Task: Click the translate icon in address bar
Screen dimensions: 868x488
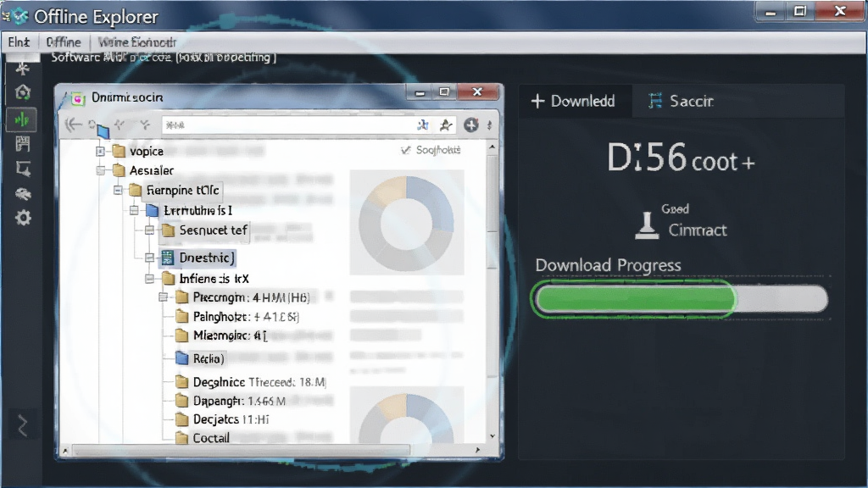Action: pos(423,125)
